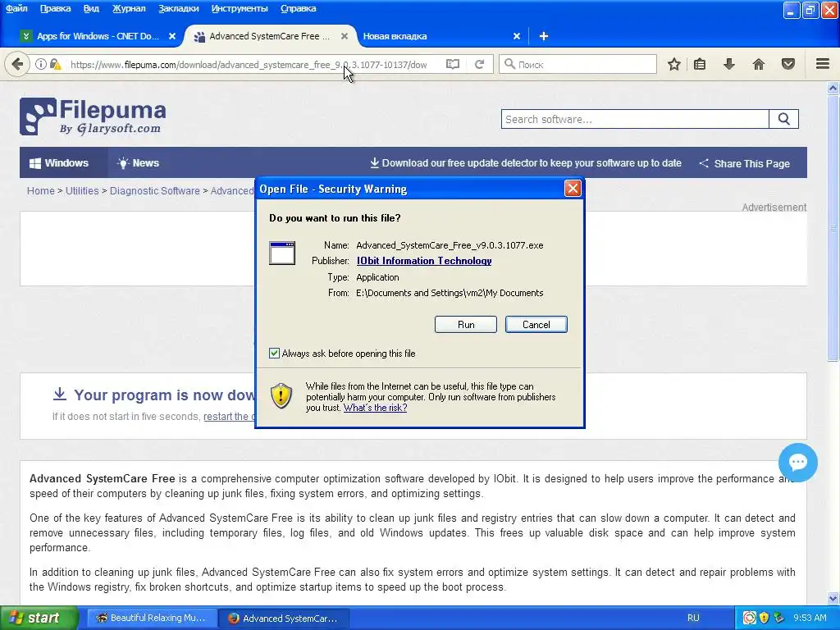Select the News nav item on Filepuma
Screen dimensions: 840x630
point(138,163)
